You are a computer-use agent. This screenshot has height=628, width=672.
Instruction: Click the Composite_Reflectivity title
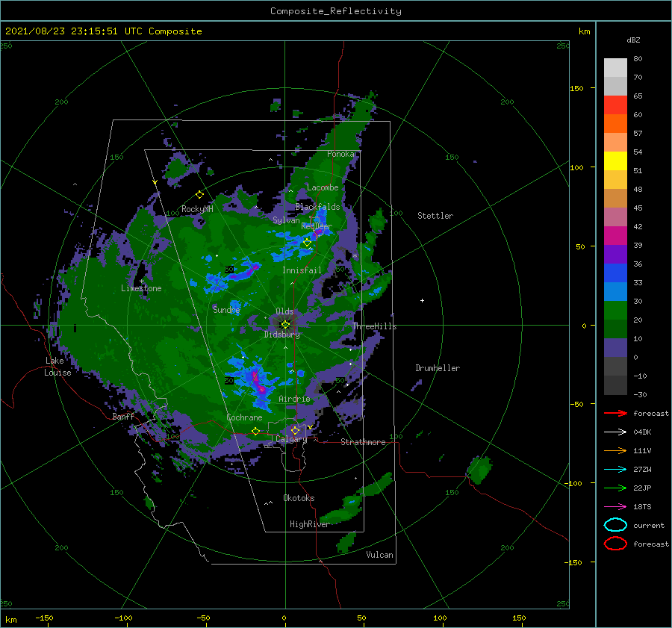point(336,11)
